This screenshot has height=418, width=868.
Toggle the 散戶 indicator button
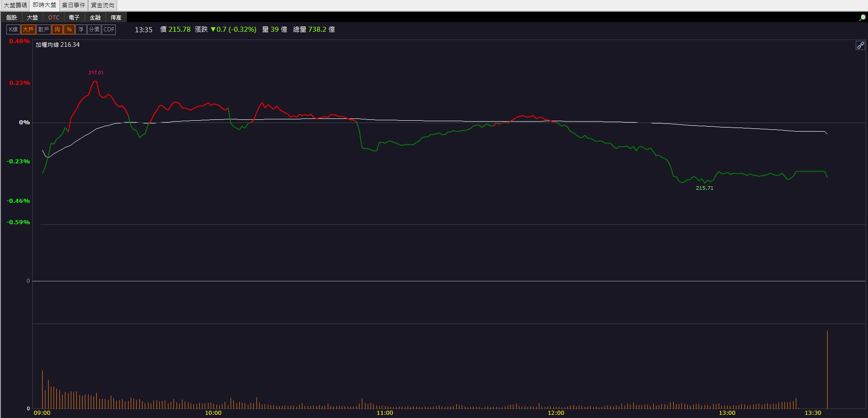(x=44, y=30)
